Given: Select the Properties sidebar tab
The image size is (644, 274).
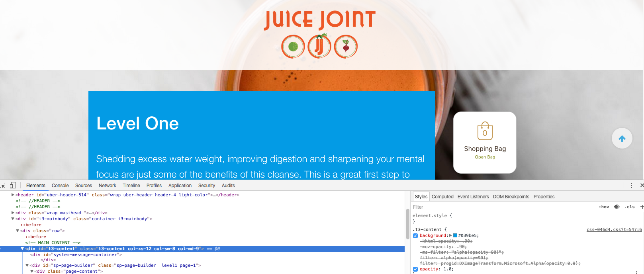Looking at the screenshot, I should 544,197.
